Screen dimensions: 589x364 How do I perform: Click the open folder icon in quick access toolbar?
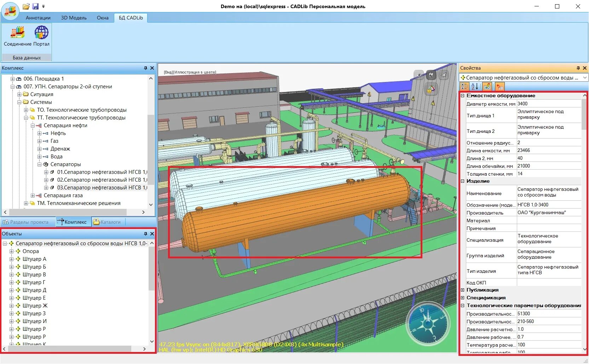26,6
